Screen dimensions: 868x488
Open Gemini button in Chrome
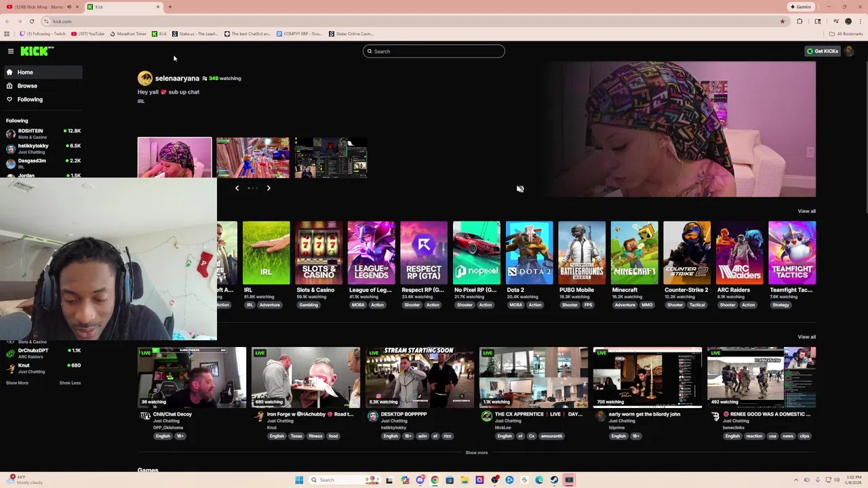coord(801,7)
